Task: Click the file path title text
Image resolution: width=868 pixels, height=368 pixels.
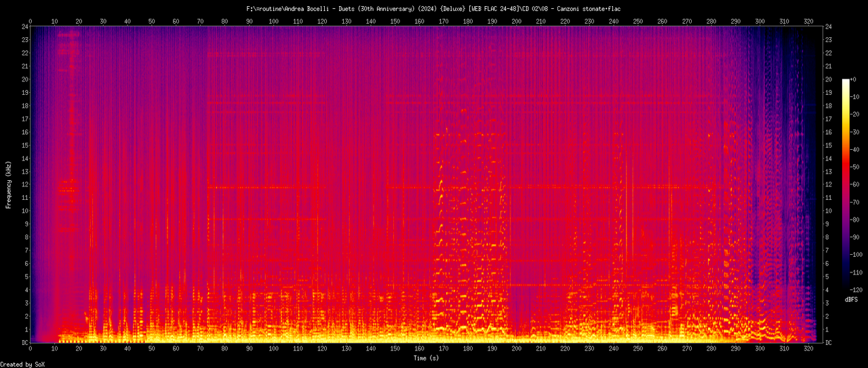Action: pos(434,9)
